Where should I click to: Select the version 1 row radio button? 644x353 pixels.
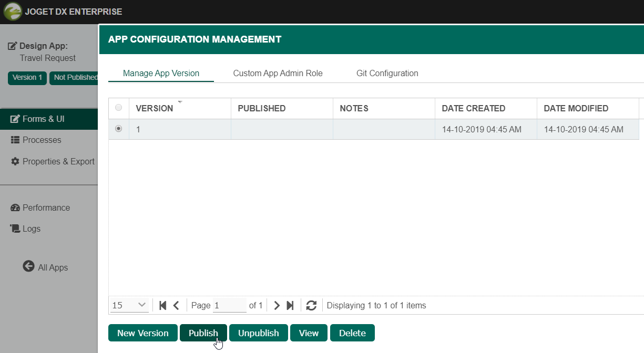tap(118, 129)
